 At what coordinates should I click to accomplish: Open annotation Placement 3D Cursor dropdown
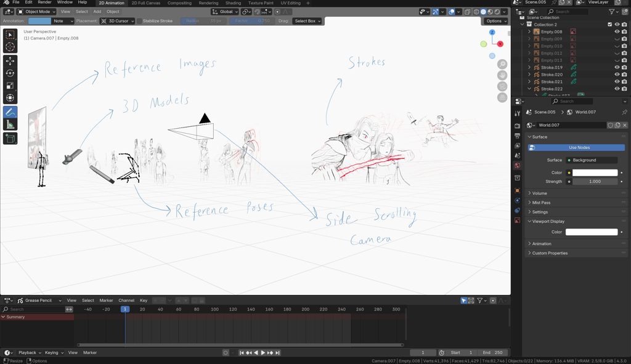click(117, 21)
